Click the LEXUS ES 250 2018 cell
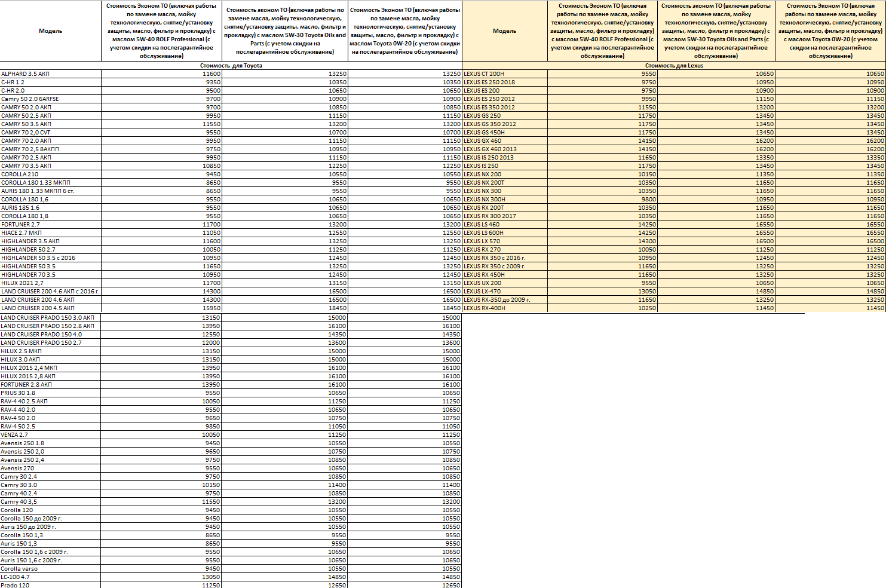Viewport: 889px width, 588px height. point(505,82)
